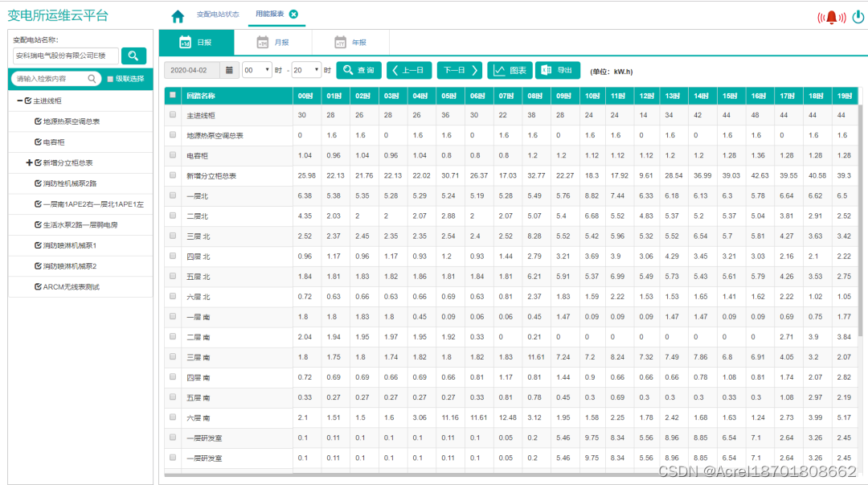Click the 00时 column header
Viewport: 868px width, 485px height.
pyautogui.click(x=307, y=96)
